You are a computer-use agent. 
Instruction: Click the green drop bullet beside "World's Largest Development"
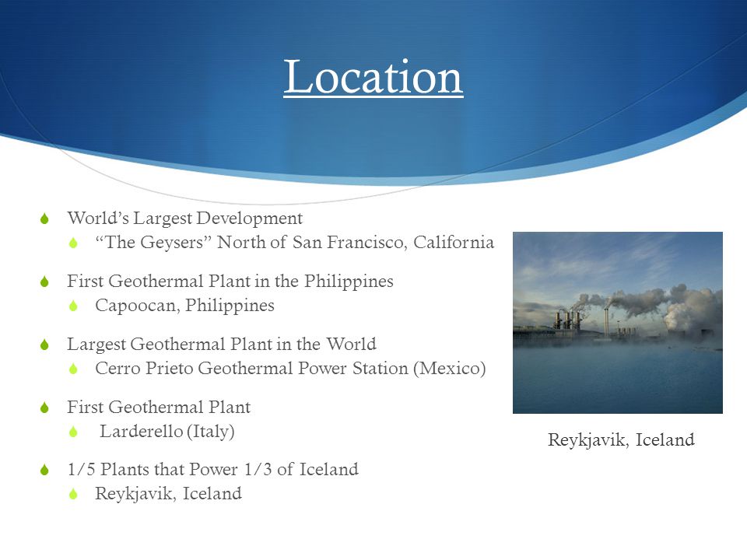click(45, 219)
